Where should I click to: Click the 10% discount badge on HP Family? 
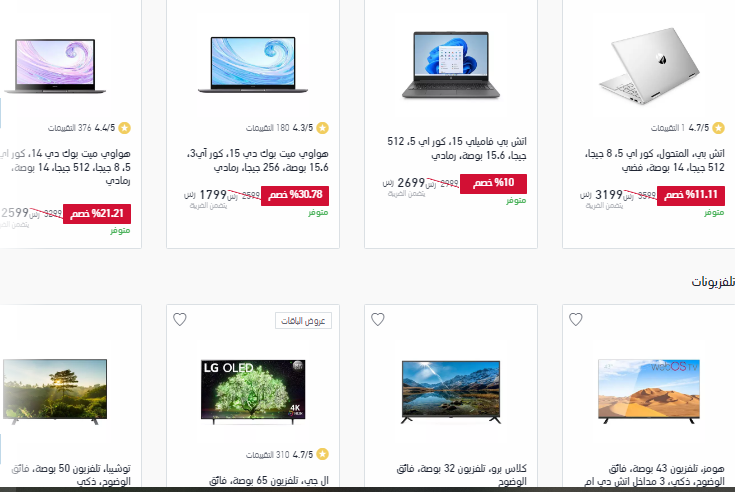(x=493, y=184)
